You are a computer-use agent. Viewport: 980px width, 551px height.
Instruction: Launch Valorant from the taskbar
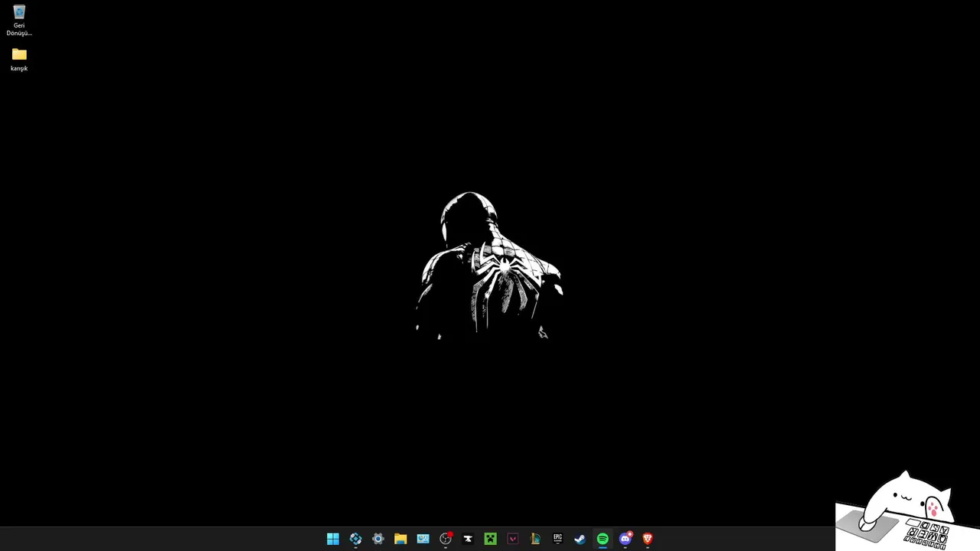(513, 539)
